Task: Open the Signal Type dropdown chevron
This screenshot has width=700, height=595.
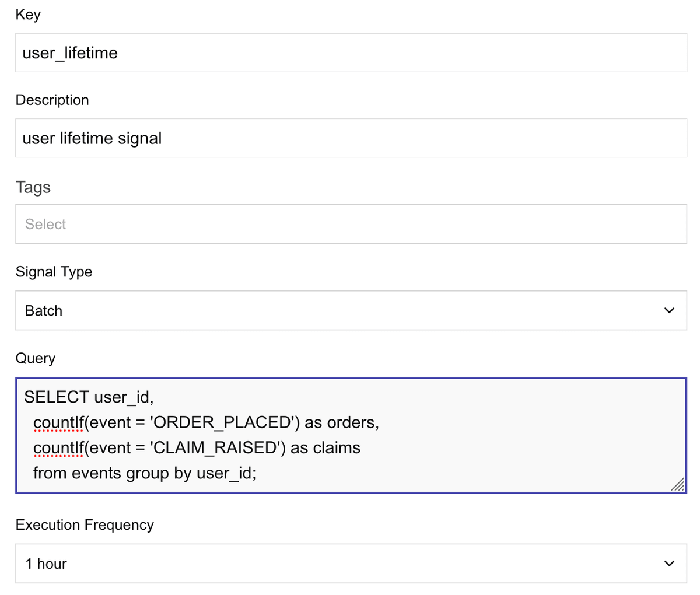Action: (x=670, y=310)
